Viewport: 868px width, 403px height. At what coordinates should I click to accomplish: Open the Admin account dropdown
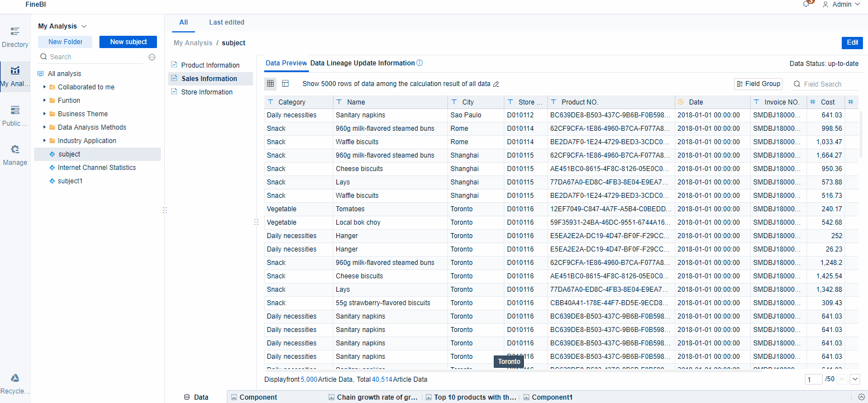pyautogui.click(x=841, y=4)
